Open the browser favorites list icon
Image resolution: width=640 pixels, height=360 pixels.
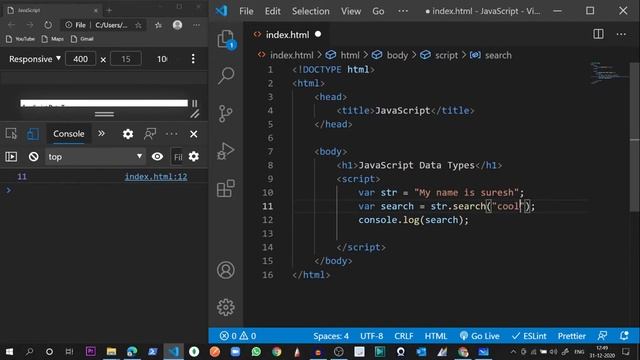coord(158,25)
